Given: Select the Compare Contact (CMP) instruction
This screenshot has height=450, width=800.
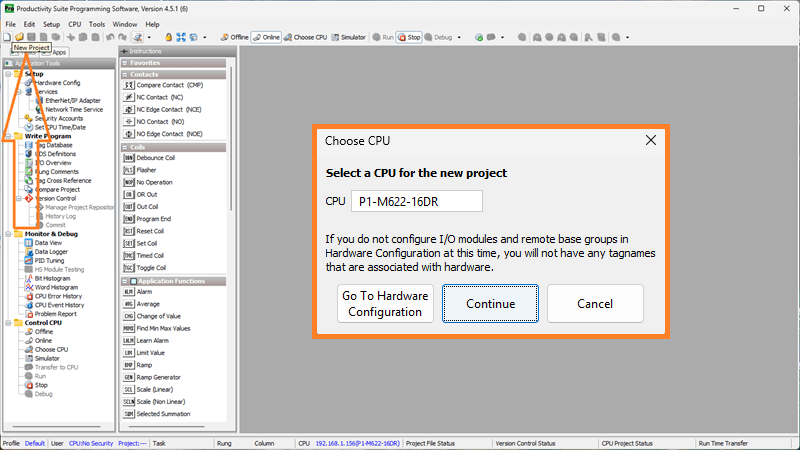Looking at the screenshot, I should pyautogui.click(x=168, y=85).
